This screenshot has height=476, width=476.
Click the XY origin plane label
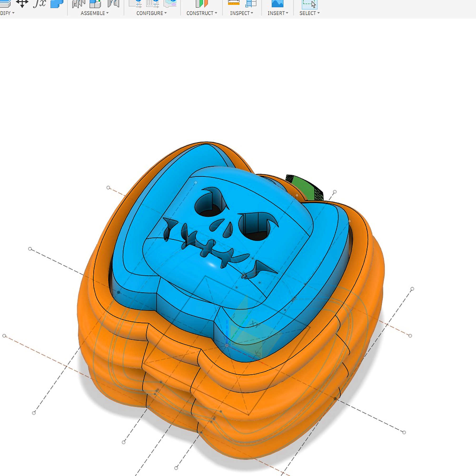tap(254, 324)
